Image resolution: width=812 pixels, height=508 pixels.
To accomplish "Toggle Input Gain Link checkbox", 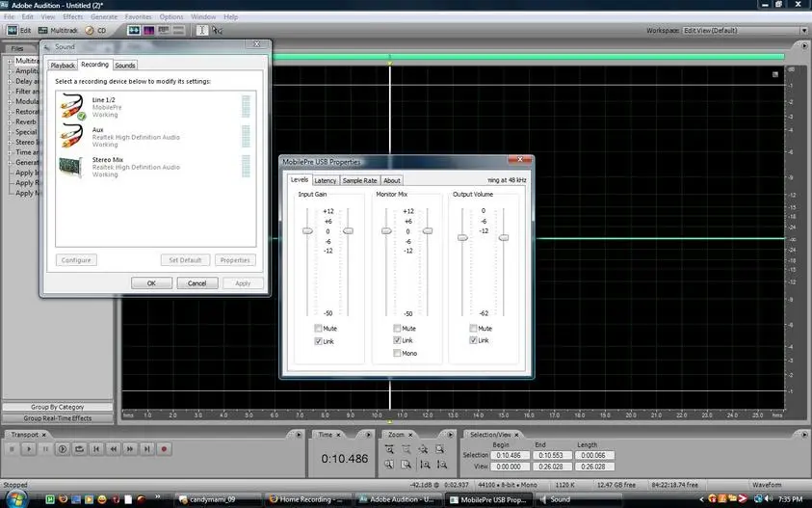I will coord(318,341).
